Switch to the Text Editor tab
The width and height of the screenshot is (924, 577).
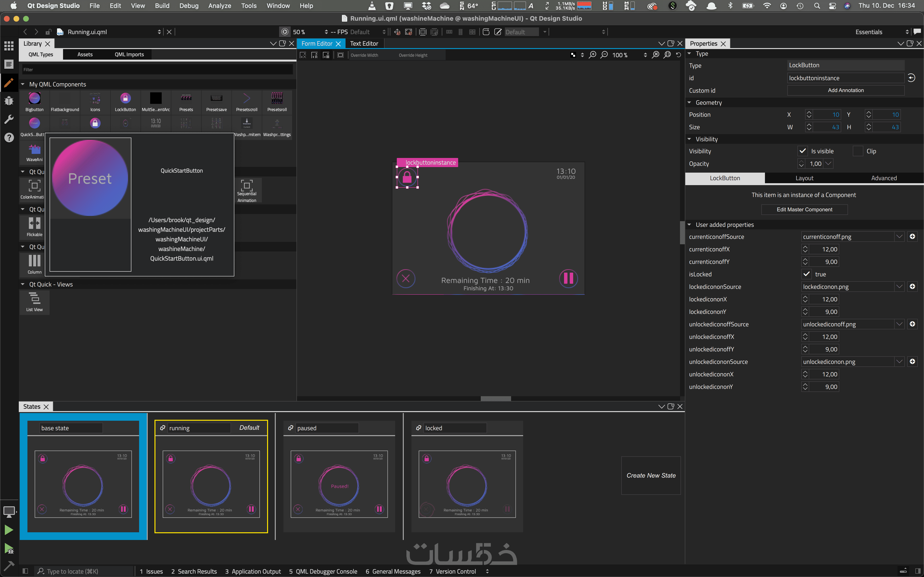point(364,44)
